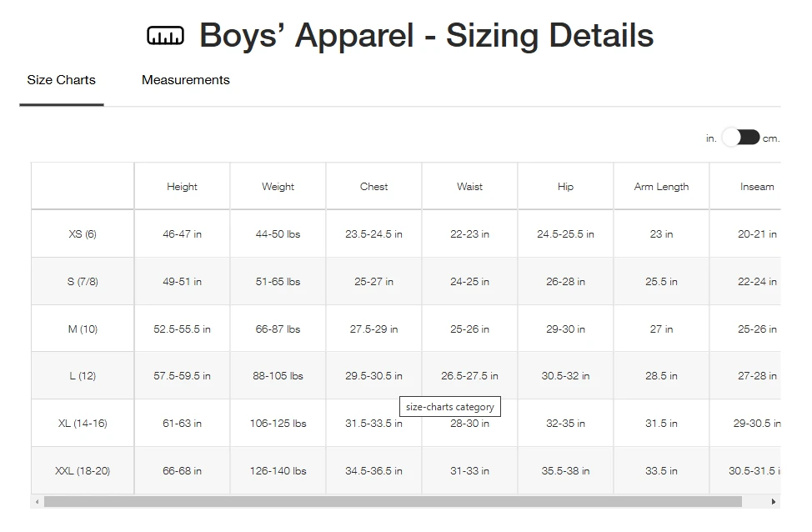812x532 pixels.
Task: Select the Size Charts tab
Action: click(61, 80)
